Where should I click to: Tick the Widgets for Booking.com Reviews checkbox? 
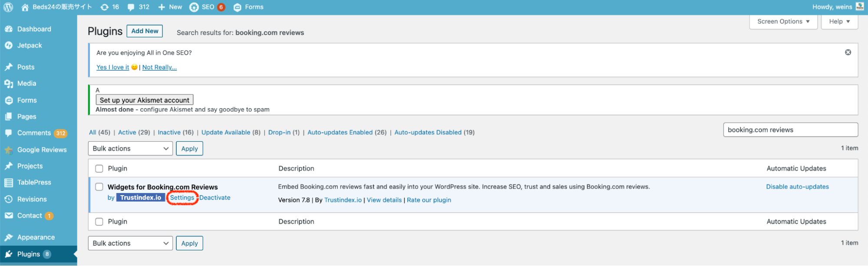click(99, 187)
